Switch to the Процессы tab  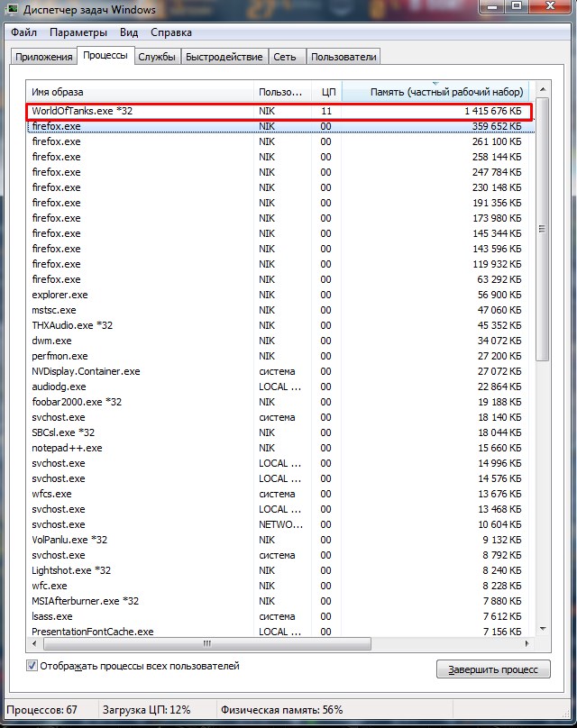pyautogui.click(x=105, y=55)
